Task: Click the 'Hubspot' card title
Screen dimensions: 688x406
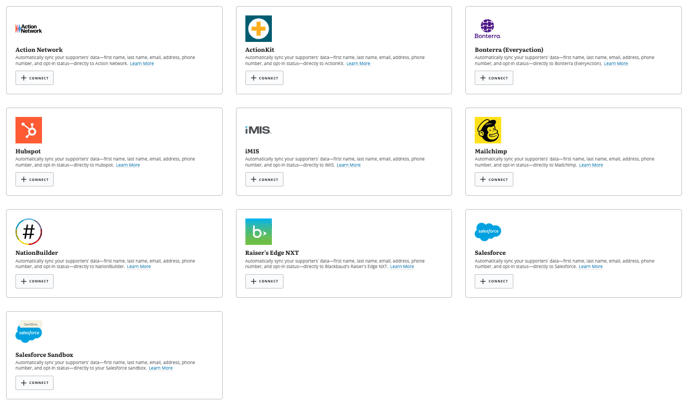Action: coord(28,151)
